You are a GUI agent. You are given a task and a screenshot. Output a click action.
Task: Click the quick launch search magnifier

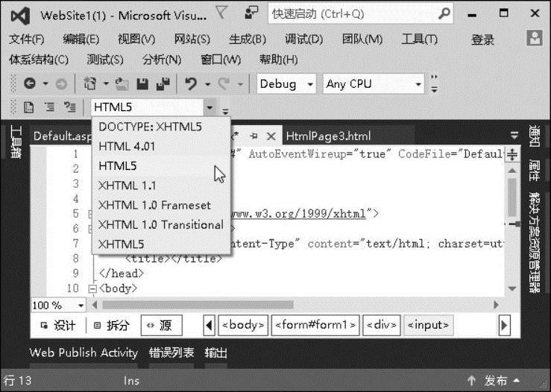(x=444, y=13)
